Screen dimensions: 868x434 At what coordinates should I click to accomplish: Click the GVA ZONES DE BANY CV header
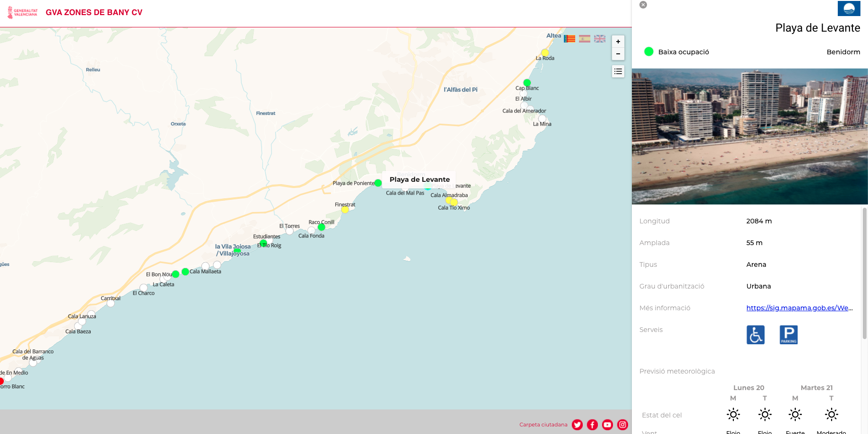click(94, 13)
